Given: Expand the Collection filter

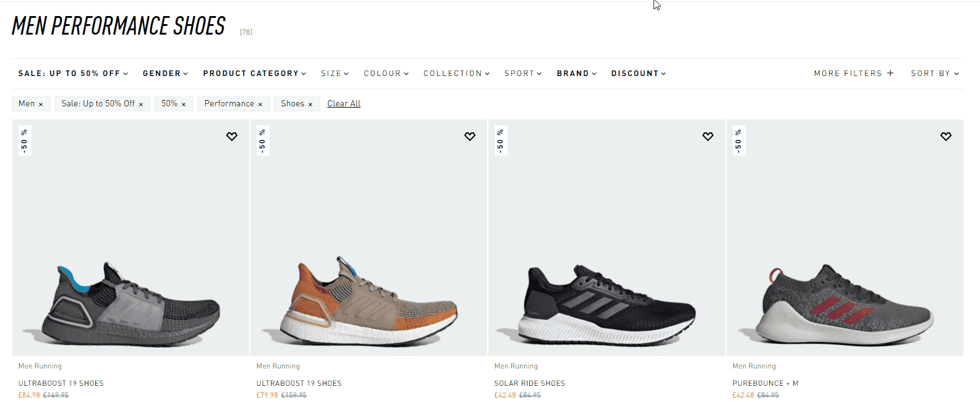Looking at the screenshot, I should (456, 74).
